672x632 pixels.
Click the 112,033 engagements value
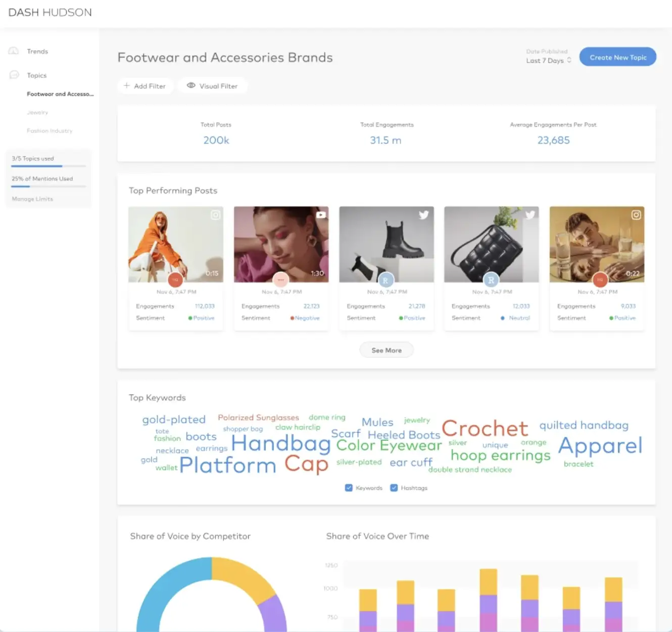[x=205, y=306]
